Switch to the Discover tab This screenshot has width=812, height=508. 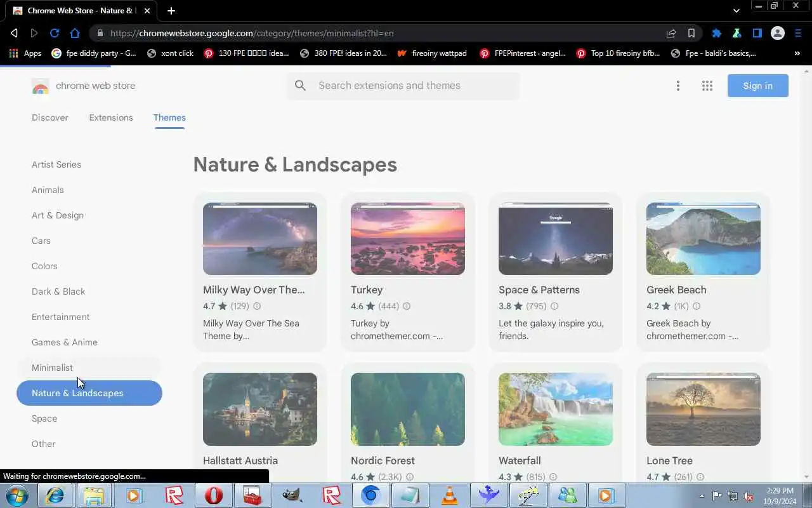pos(50,117)
